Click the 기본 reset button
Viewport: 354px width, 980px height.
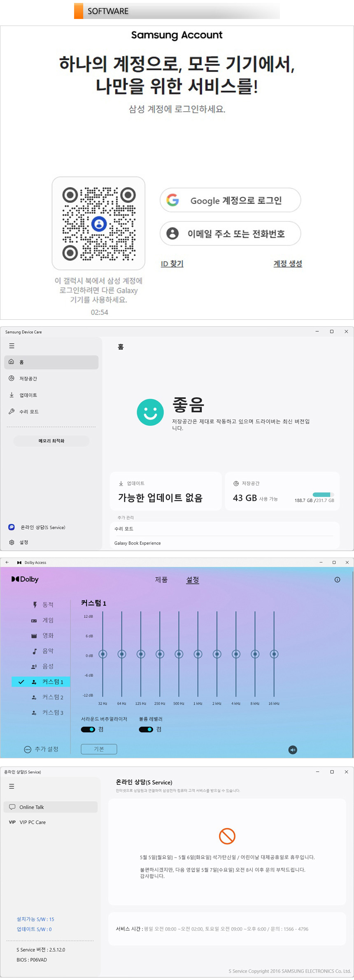(x=99, y=749)
